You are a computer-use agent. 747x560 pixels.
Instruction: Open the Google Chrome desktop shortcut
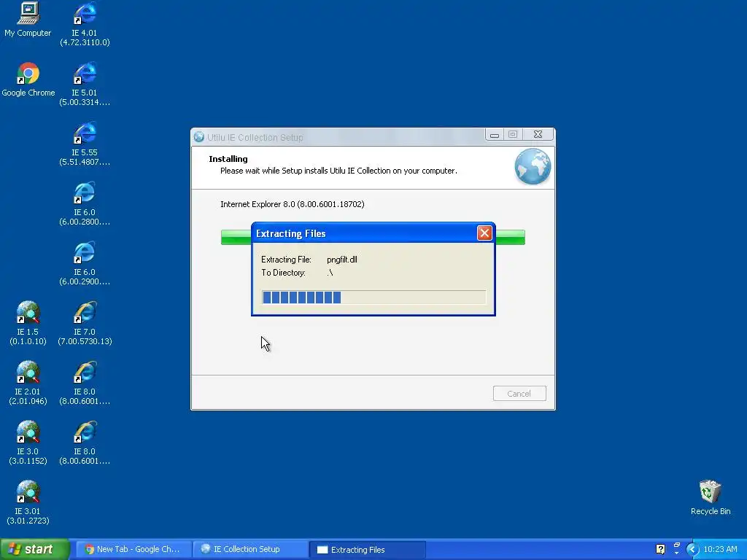(28, 79)
